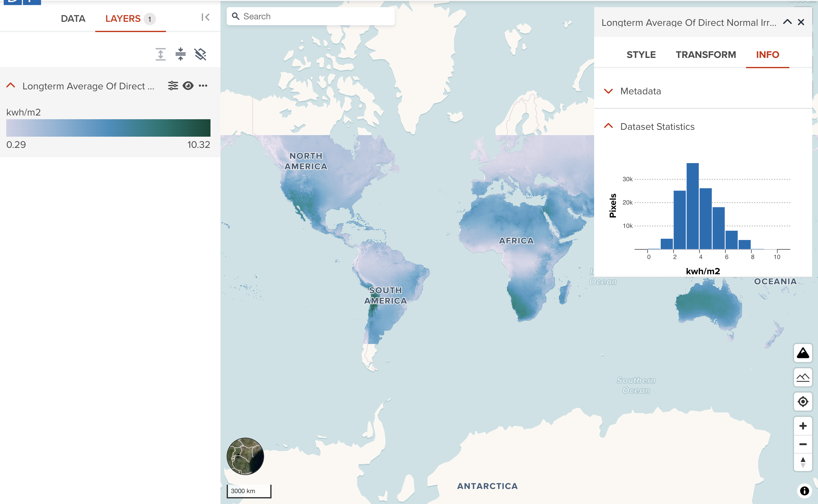Center map on my location
Viewport: 818px width, 504px height.
coord(803,401)
